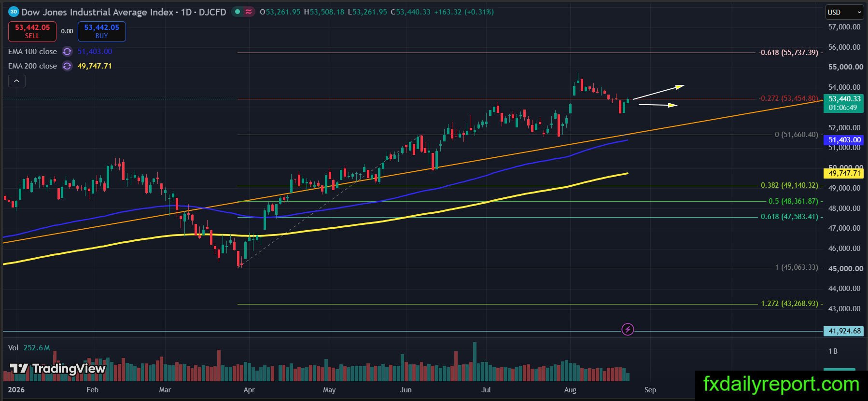
Task: Click the pink wave data-mode icon
Action: click(x=249, y=12)
